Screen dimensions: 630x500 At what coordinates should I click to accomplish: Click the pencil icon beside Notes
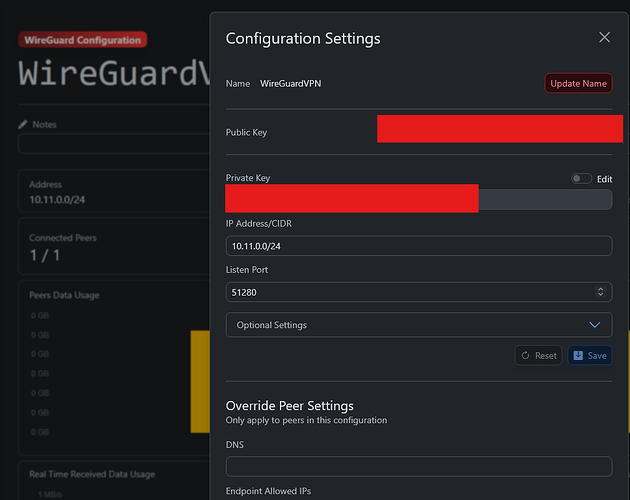[x=24, y=124]
